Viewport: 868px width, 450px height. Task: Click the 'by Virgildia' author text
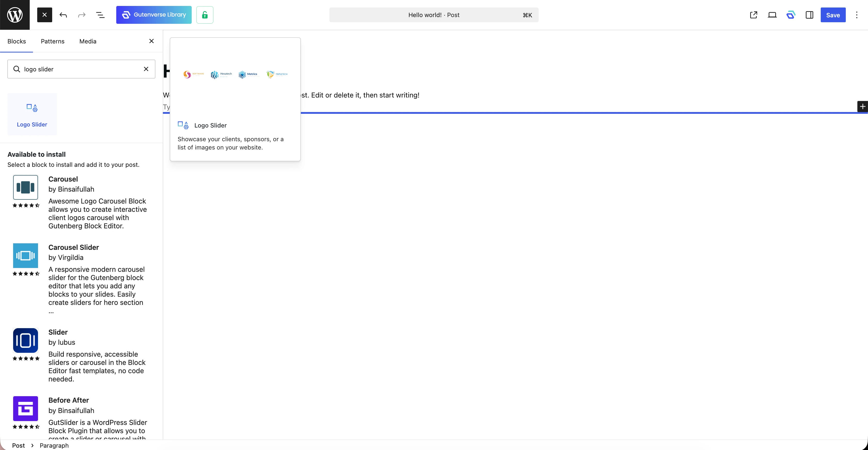point(66,257)
